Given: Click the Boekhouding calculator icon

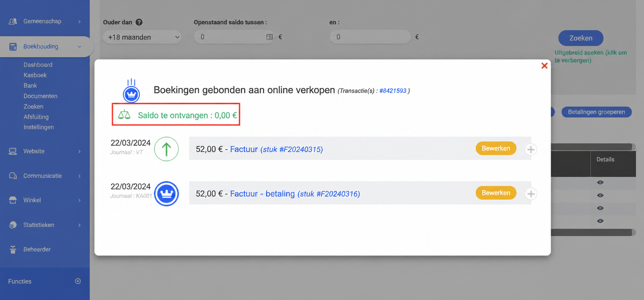Looking at the screenshot, I should click(13, 47).
